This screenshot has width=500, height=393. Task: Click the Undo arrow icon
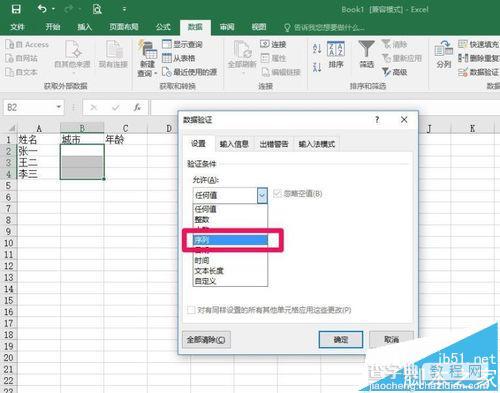click(42, 8)
